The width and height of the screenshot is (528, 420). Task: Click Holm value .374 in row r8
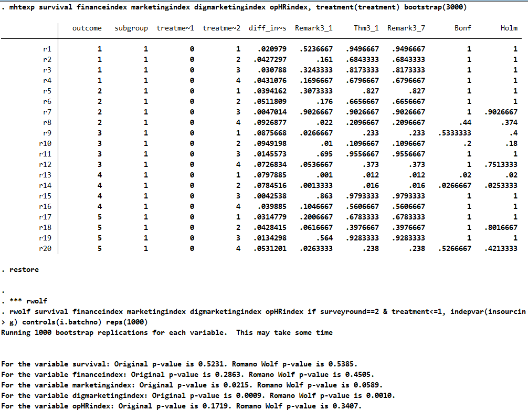pyautogui.click(x=509, y=123)
